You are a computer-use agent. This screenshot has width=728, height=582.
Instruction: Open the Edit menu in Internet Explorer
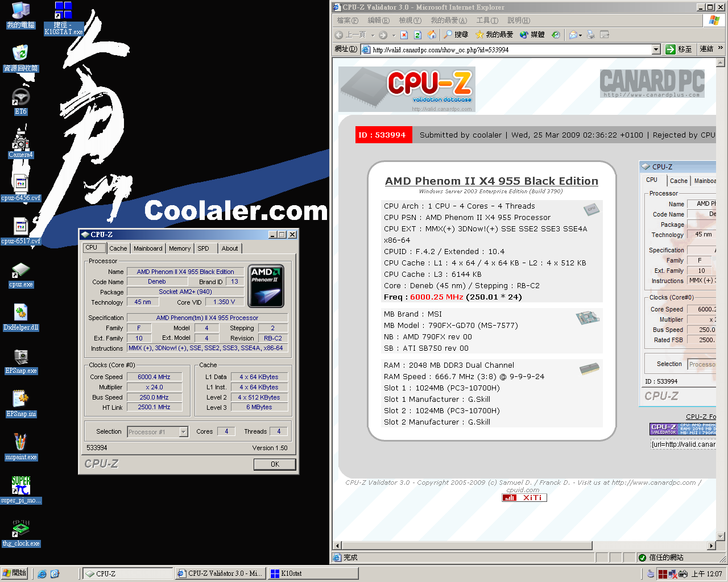coord(378,20)
